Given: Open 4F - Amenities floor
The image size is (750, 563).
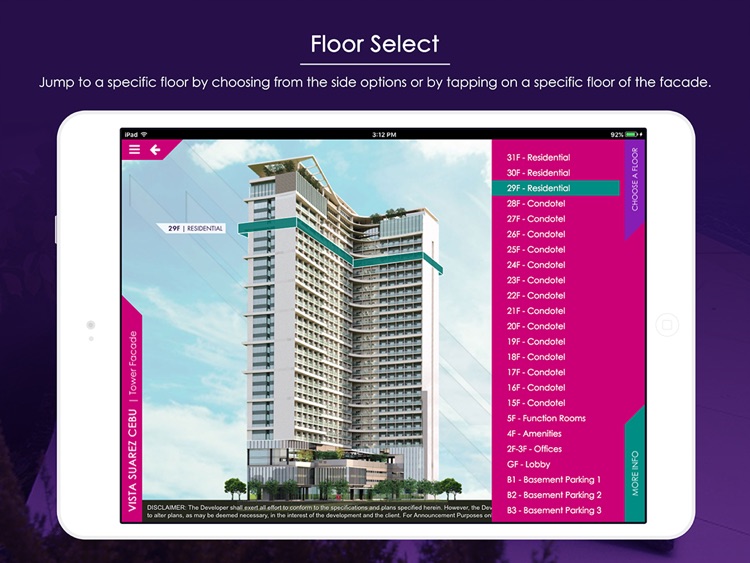Looking at the screenshot, I should tap(534, 433).
